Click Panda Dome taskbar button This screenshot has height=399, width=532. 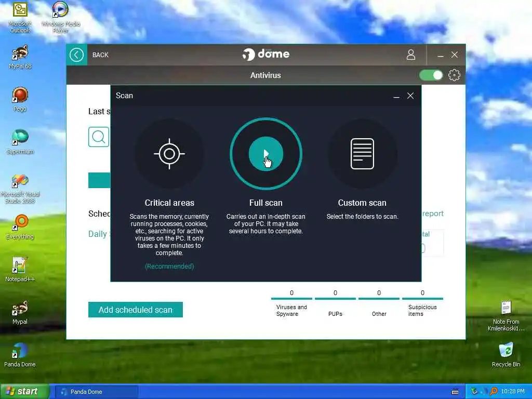96,392
